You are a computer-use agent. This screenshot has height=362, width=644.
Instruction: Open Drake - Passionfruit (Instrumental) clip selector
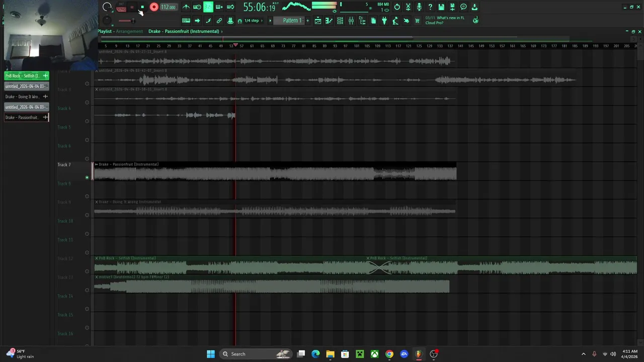point(184,31)
